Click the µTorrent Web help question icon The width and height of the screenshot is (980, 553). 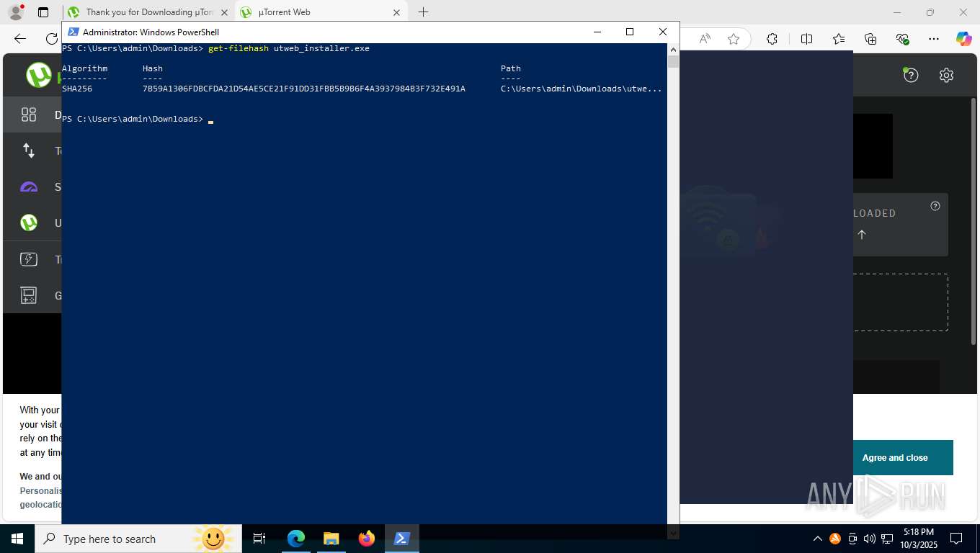911,75
